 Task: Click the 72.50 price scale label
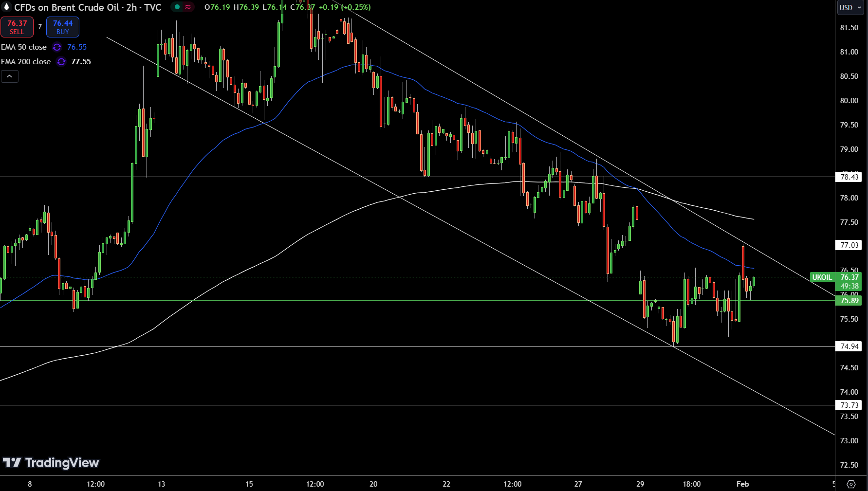tap(849, 465)
